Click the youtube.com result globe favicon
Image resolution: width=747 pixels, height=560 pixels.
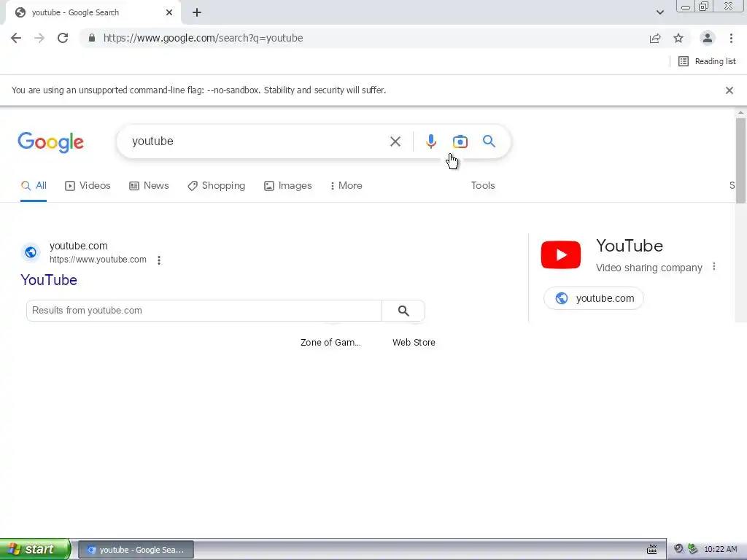[x=31, y=252]
